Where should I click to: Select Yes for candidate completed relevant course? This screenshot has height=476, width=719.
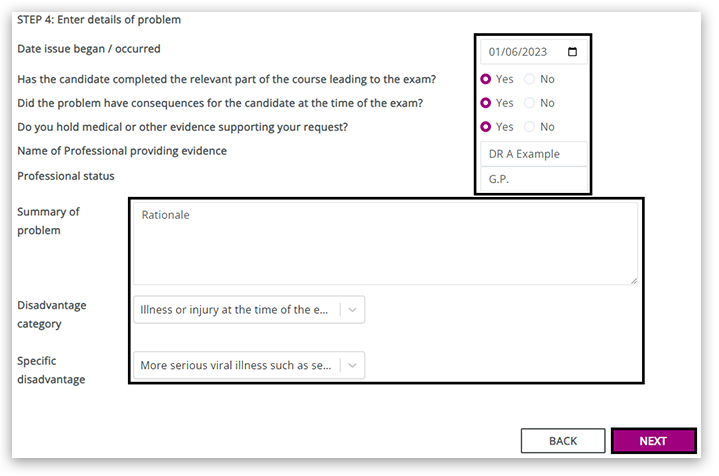(x=486, y=79)
